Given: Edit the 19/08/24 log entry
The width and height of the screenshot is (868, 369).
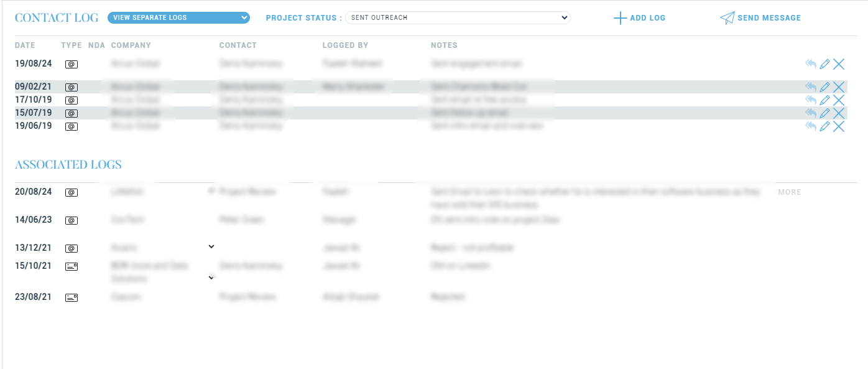Looking at the screenshot, I should coord(824,63).
